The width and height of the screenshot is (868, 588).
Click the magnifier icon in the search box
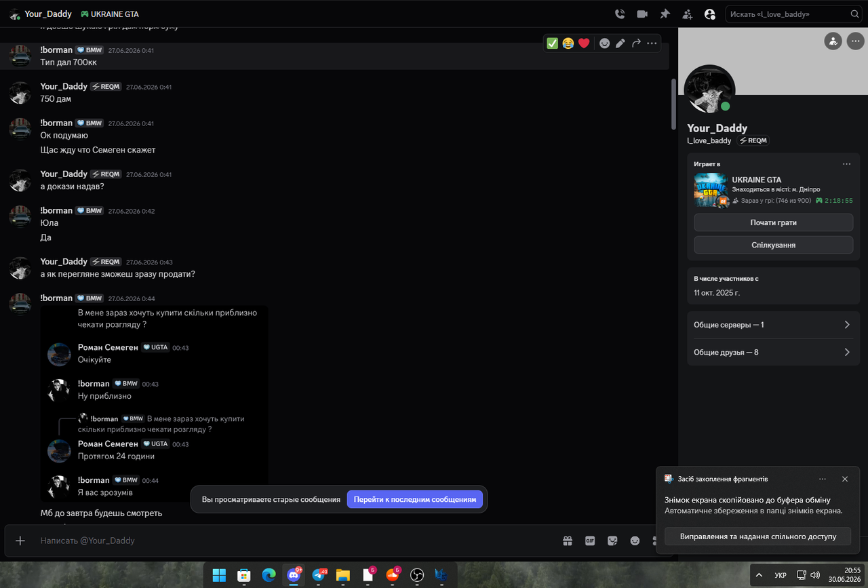(854, 14)
